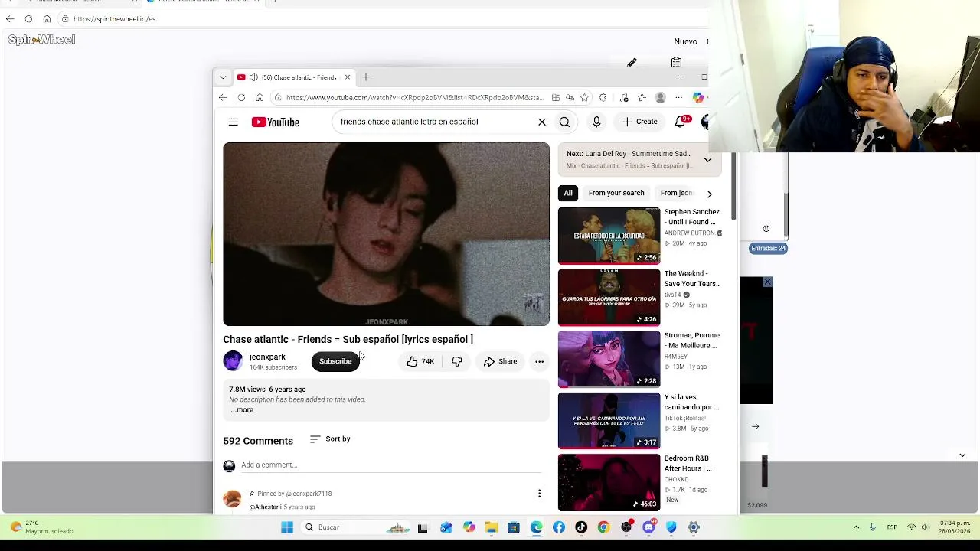Go to the YouTube home logo
Screen dimensions: 980x551
pos(276,122)
